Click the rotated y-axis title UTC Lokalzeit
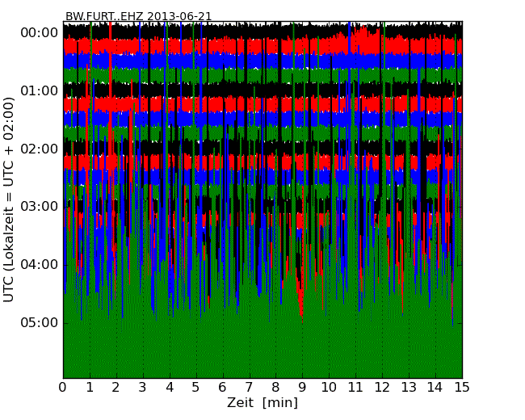This screenshot has height=420, width=525. [9, 199]
